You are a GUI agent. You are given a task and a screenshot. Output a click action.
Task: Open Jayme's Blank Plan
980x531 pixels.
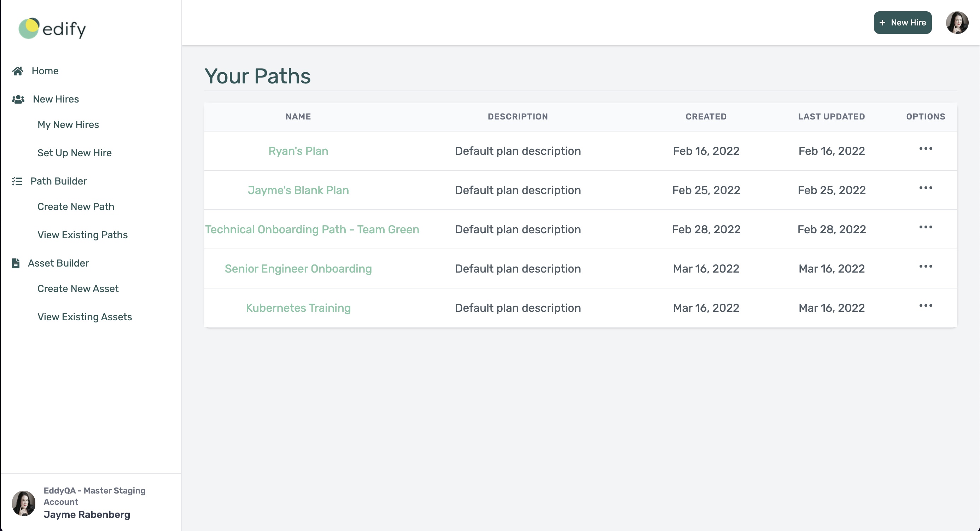click(298, 190)
